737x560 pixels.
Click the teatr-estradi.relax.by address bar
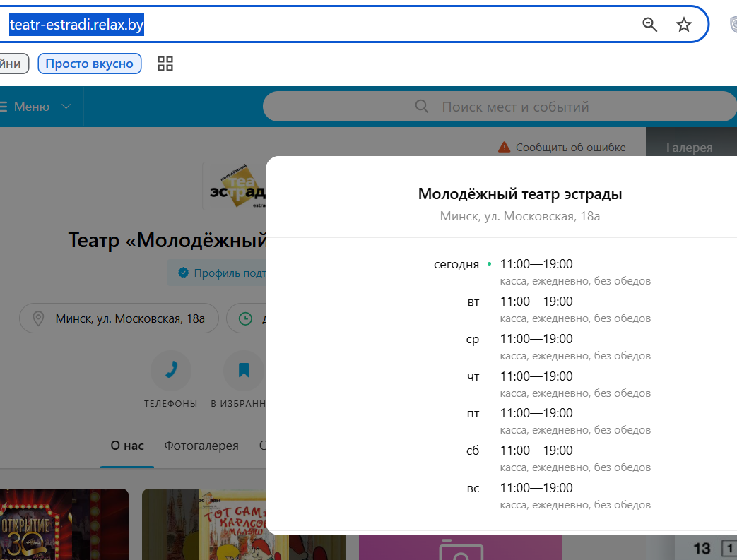pos(76,25)
